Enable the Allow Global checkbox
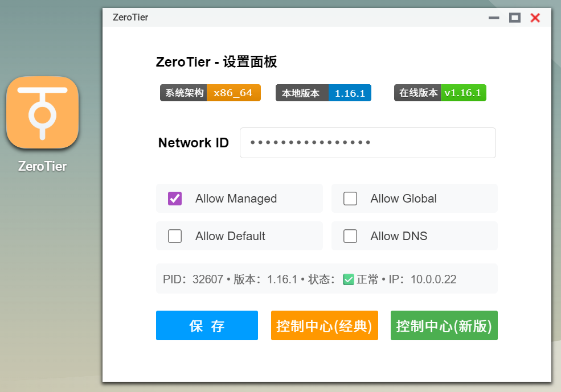The width and height of the screenshot is (561, 392). click(x=350, y=199)
